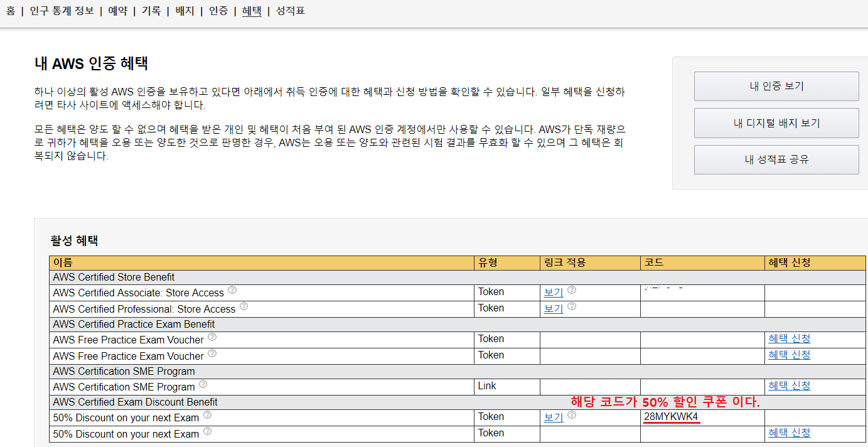Click 혜택 신청 in the 50% Discount row without code

click(x=790, y=433)
